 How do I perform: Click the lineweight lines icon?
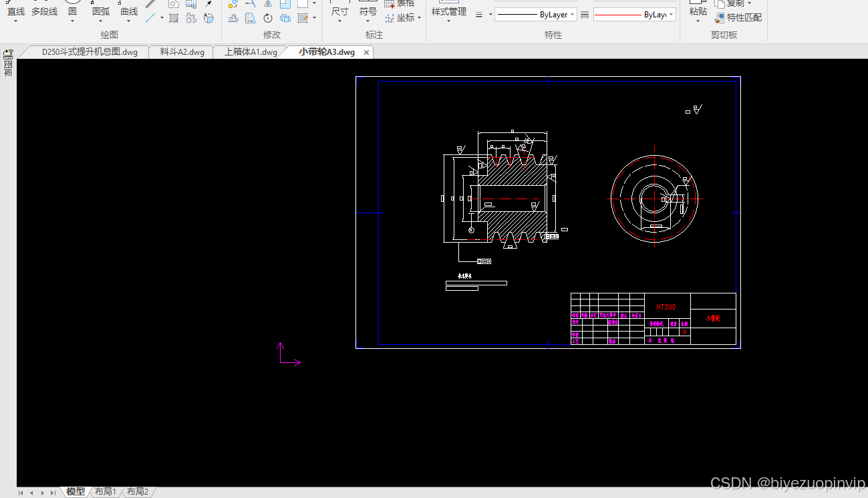(479, 15)
